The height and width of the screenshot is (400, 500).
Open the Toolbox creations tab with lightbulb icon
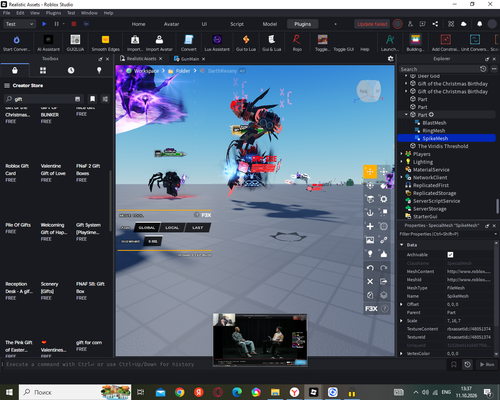pos(99,70)
